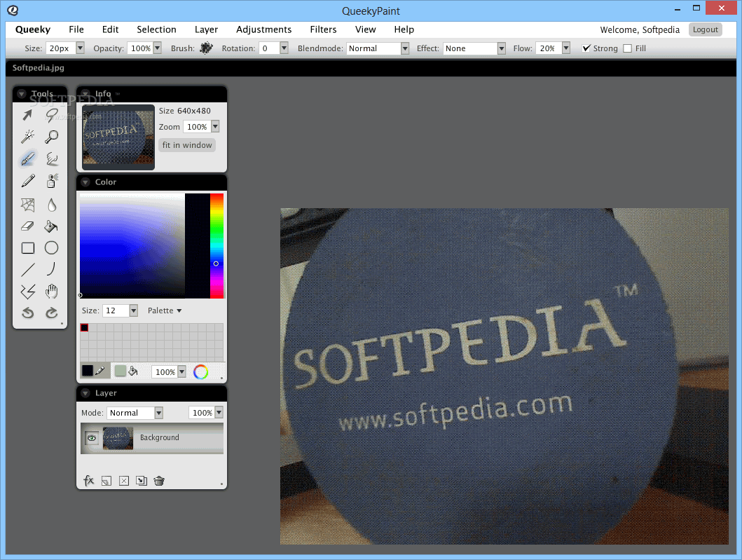Select the magnifier zoom tool
The image size is (742, 560).
52,137
